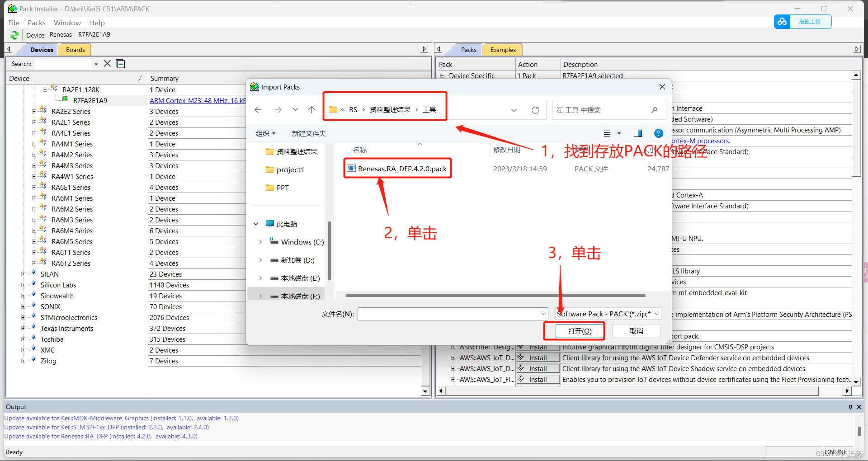The width and height of the screenshot is (868, 461).
Task: Select the PPT folder in sidebar
Action: [x=282, y=188]
